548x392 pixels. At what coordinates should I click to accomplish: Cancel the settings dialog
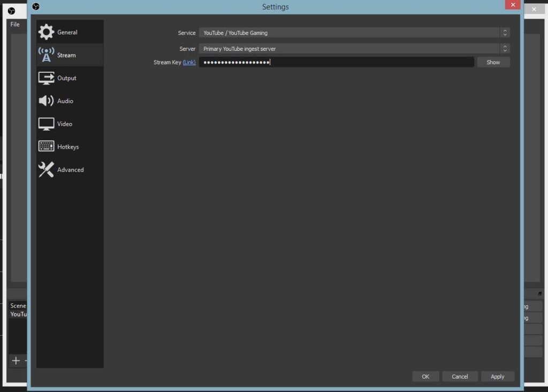(x=460, y=376)
